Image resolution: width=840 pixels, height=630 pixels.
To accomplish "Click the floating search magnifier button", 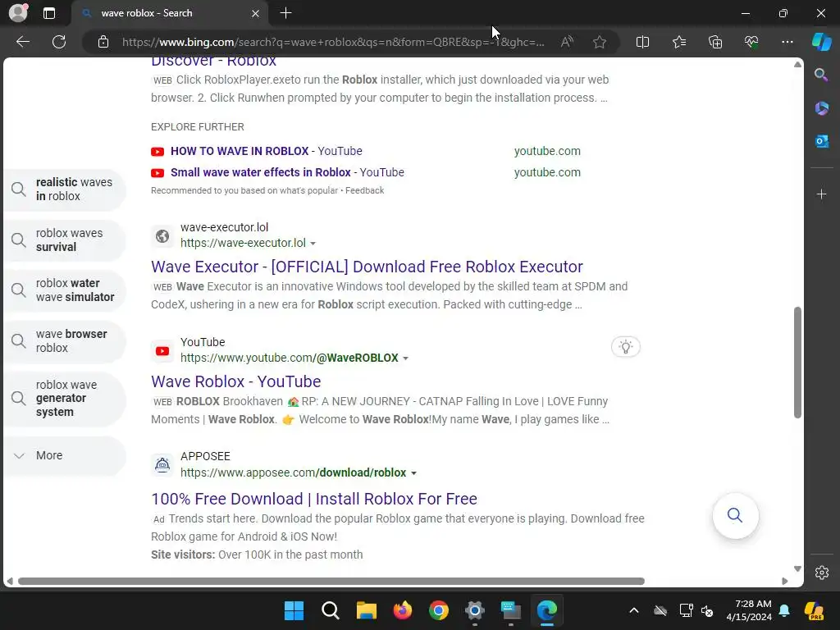I will [x=735, y=515].
